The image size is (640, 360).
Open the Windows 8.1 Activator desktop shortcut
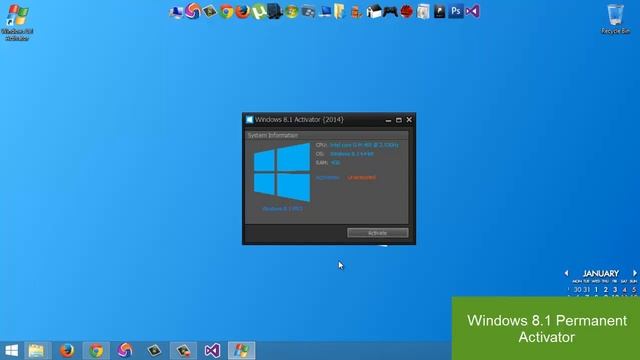pos(17,22)
